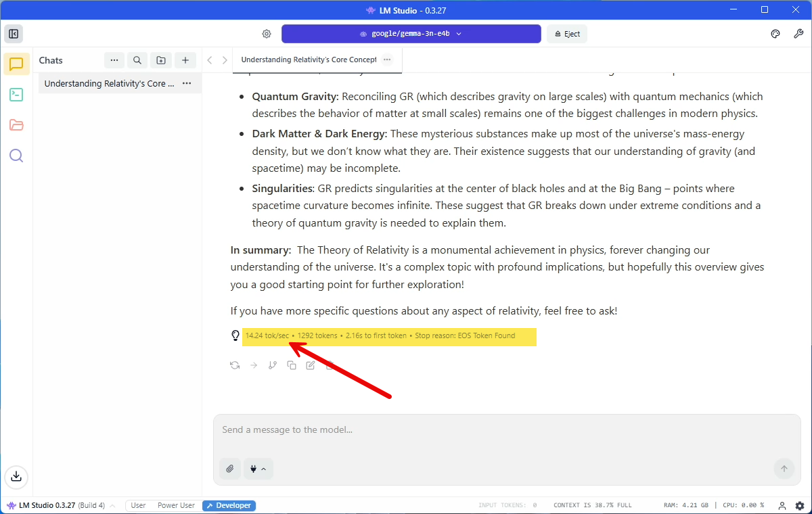This screenshot has height=514, width=812.
Task: Attach a file with paperclip
Action: [x=230, y=469]
